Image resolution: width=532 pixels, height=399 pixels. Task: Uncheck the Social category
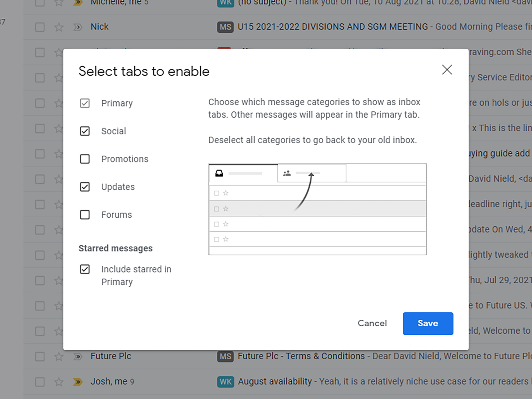pyautogui.click(x=85, y=131)
